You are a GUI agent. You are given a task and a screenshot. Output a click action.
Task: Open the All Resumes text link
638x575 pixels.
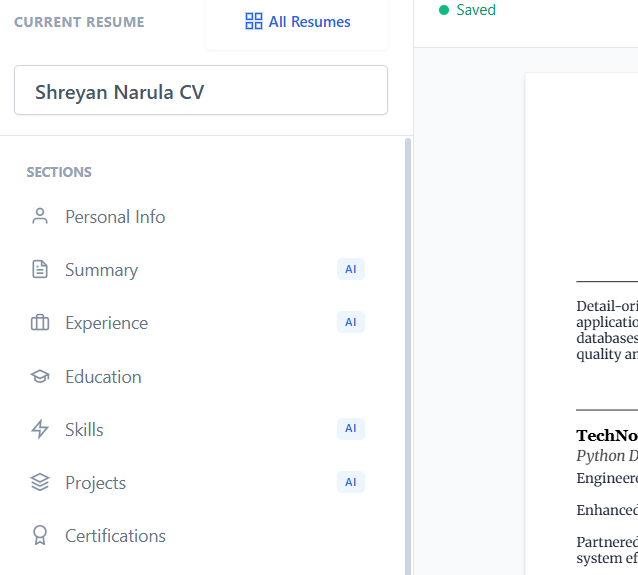point(309,21)
